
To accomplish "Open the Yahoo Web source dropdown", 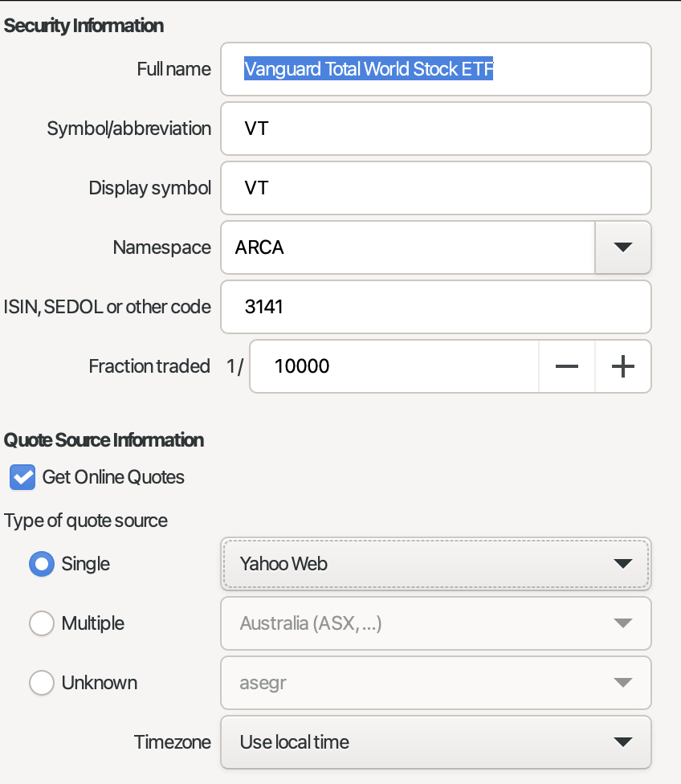I will click(x=436, y=564).
